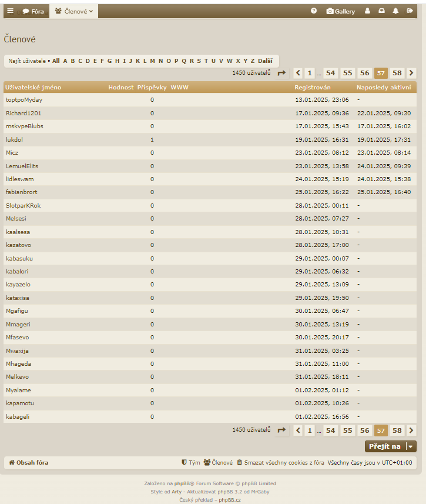Sort table by Registrován column header
426x504 pixels.
(x=313, y=88)
